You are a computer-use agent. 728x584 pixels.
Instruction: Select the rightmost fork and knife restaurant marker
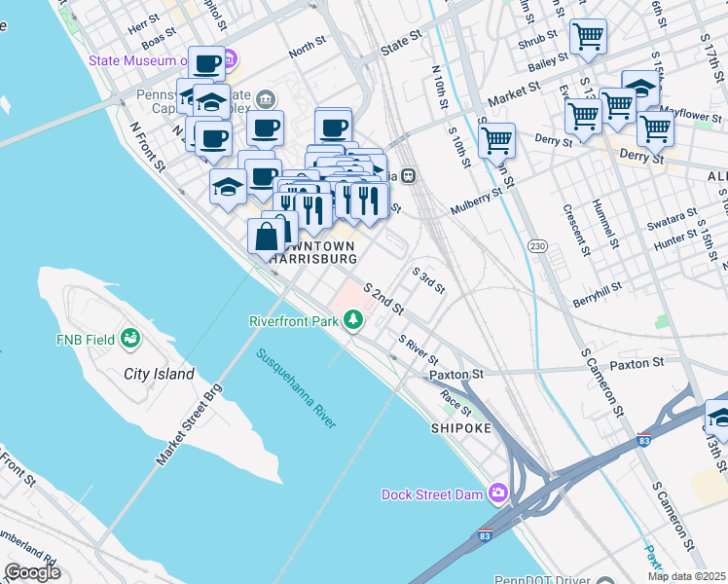[x=370, y=201]
